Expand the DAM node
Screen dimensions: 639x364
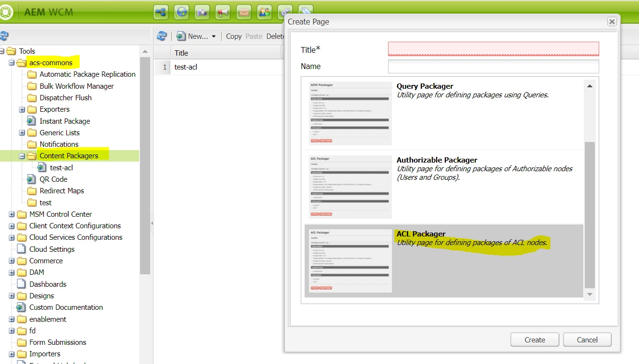coord(12,272)
